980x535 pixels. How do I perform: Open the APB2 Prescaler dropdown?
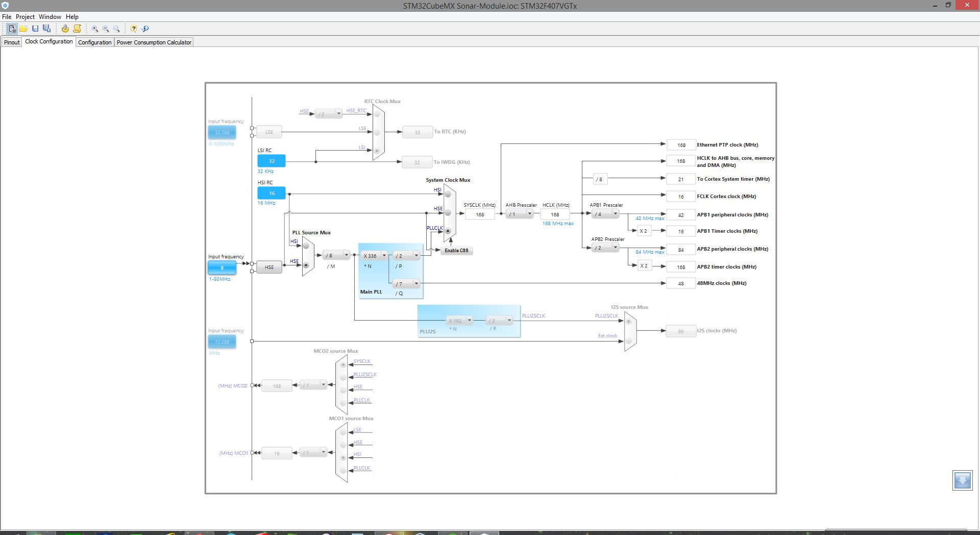606,248
